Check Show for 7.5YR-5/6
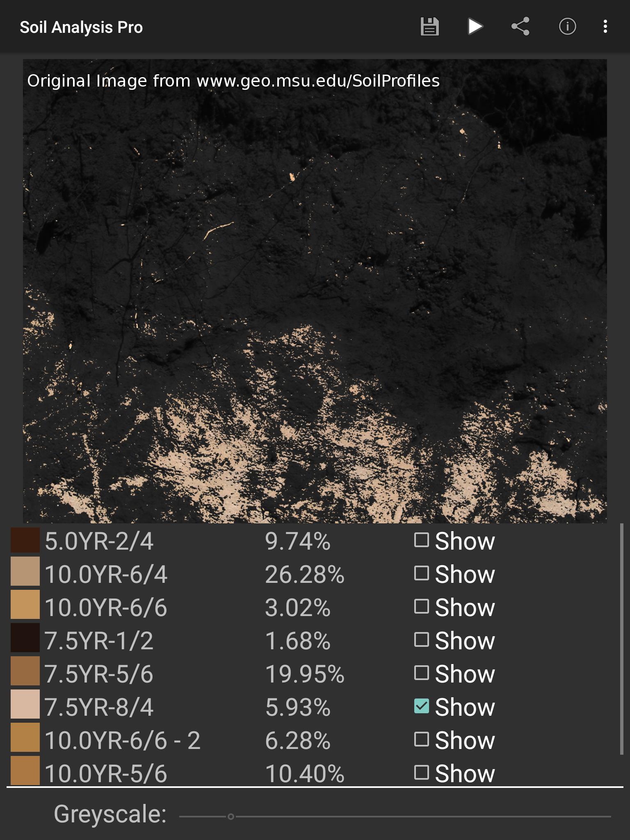 click(x=422, y=673)
